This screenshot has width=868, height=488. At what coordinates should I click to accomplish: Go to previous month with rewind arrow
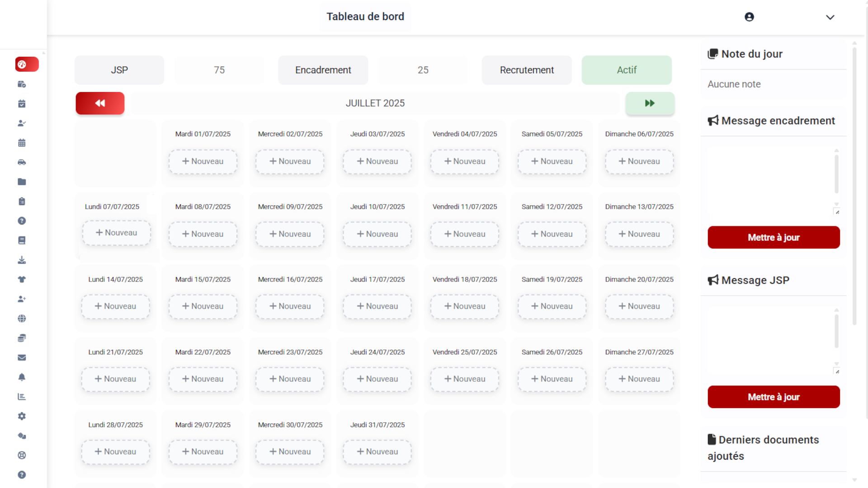tap(100, 103)
